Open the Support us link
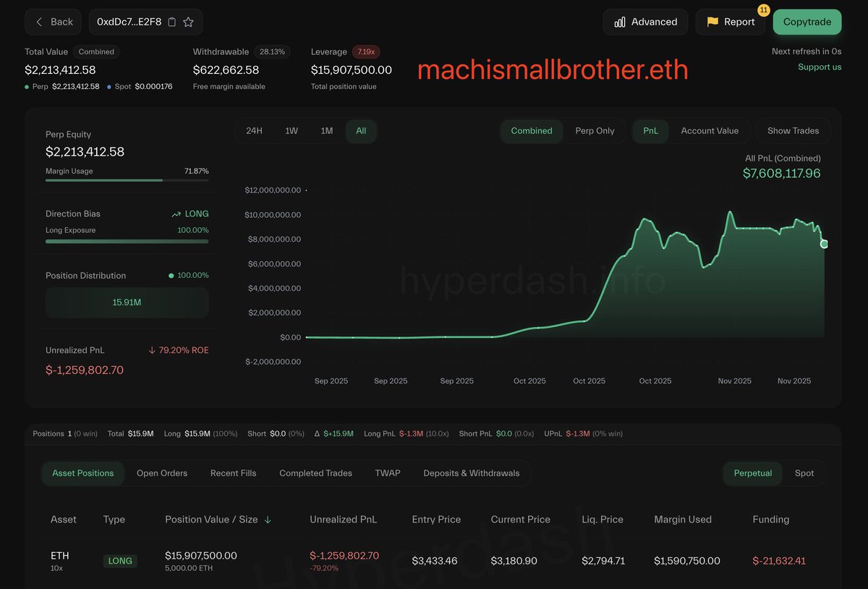Viewport: 868px width, 589px height. point(820,67)
